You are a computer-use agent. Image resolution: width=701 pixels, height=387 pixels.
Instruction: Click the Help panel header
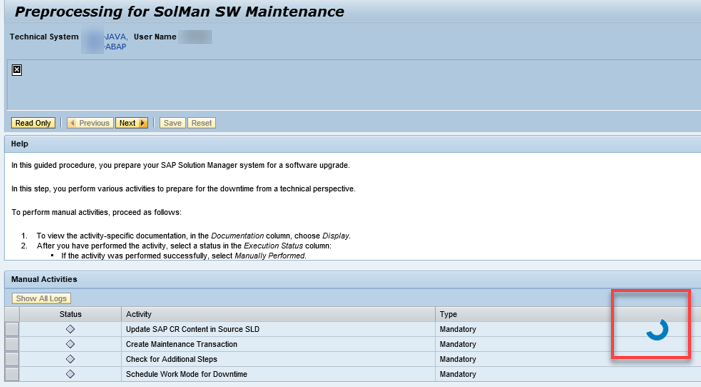(x=353, y=144)
